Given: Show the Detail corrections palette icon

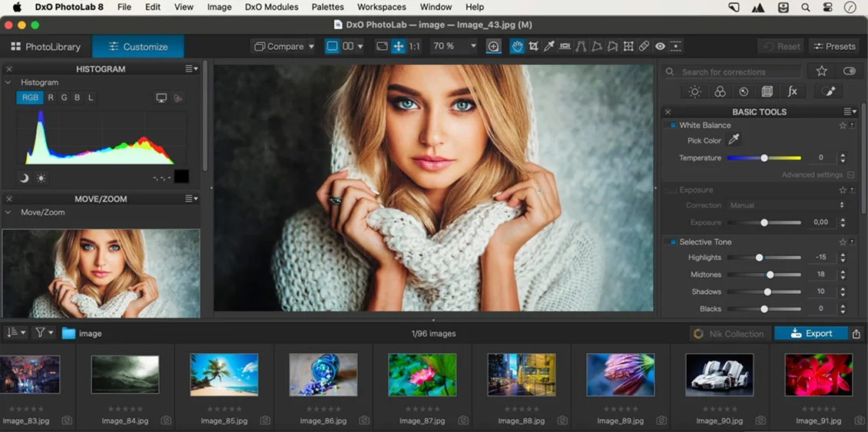Looking at the screenshot, I should point(744,92).
